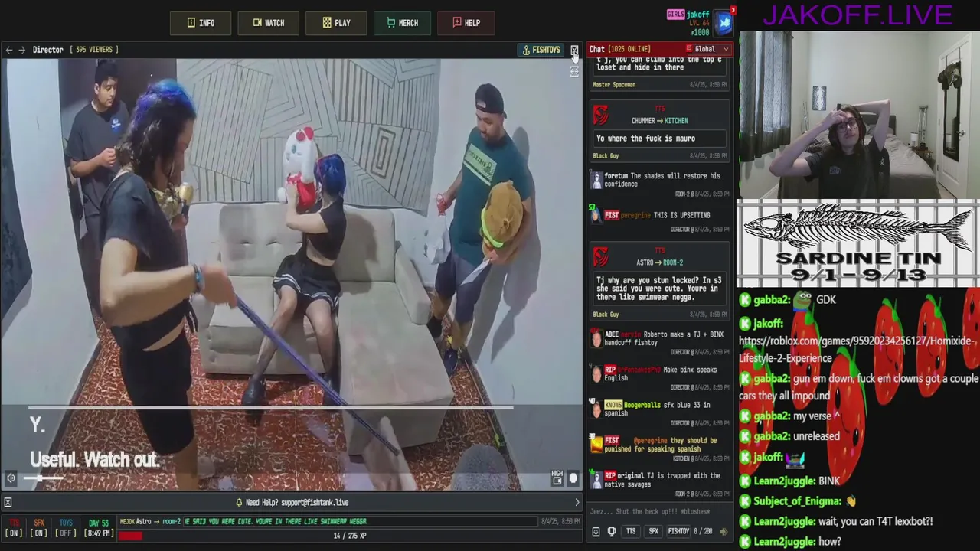The height and width of the screenshot is (551, 980).
Task: Click the jakoff username in header
Action: tap(698, 15)
